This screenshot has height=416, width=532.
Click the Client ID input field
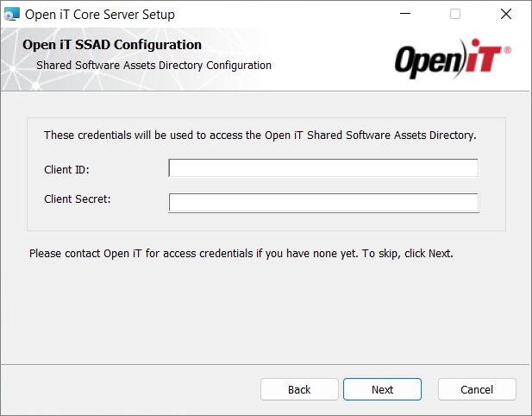point(323,167)
